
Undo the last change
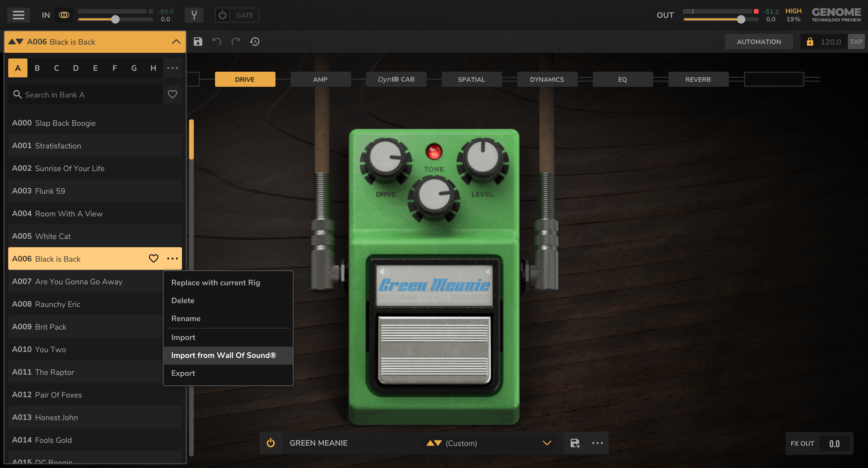(x=217, y=42)
